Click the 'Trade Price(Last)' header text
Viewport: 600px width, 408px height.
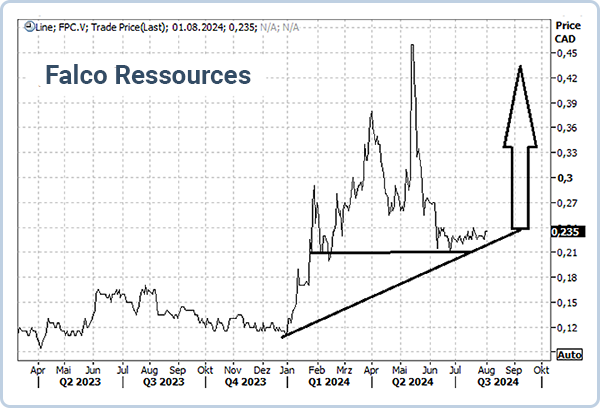pos(129,27)
